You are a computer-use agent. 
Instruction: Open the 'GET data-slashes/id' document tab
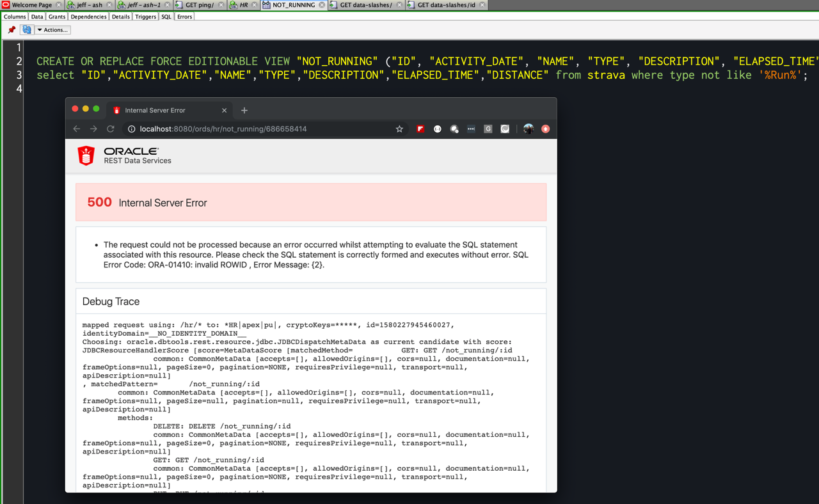coord(447,5)
